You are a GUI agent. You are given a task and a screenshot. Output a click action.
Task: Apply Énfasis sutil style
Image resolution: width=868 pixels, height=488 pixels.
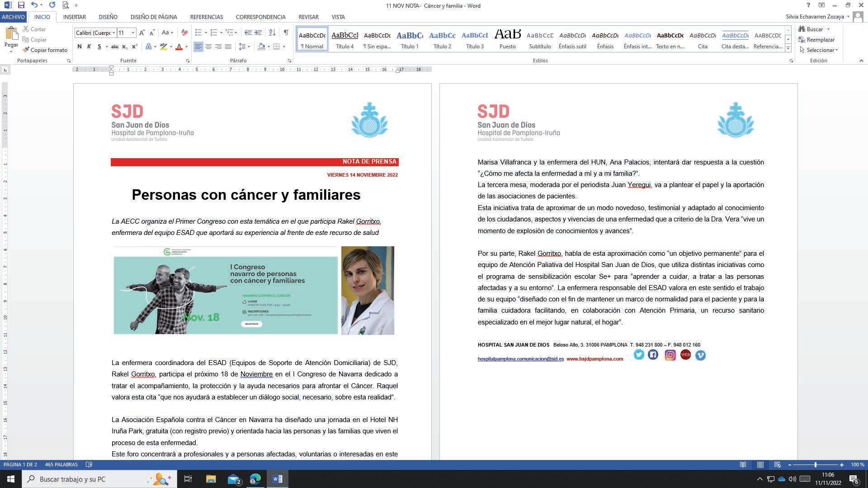[x=572, y=40]
